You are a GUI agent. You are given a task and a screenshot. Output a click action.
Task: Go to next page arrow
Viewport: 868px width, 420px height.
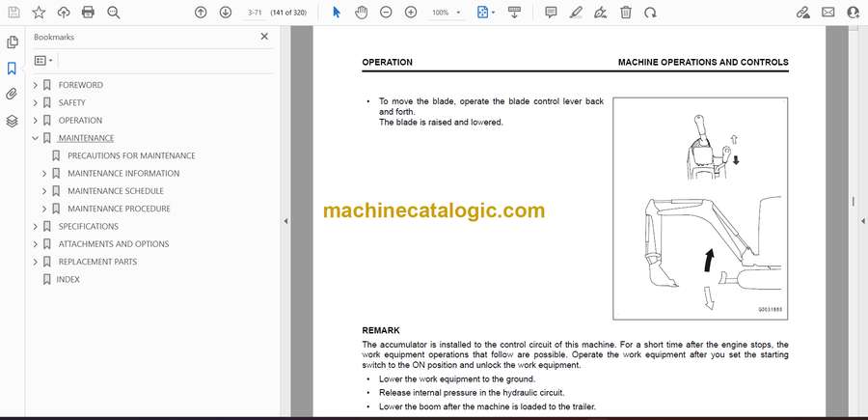pos(226,13)
